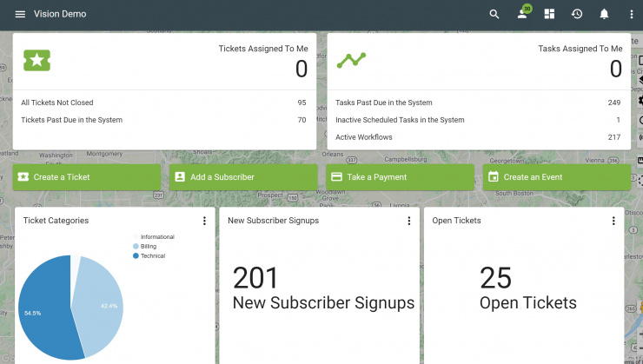Click the Ticket Categories card title
The height and width of the screenshot is (364, 643).
[56, 221]
